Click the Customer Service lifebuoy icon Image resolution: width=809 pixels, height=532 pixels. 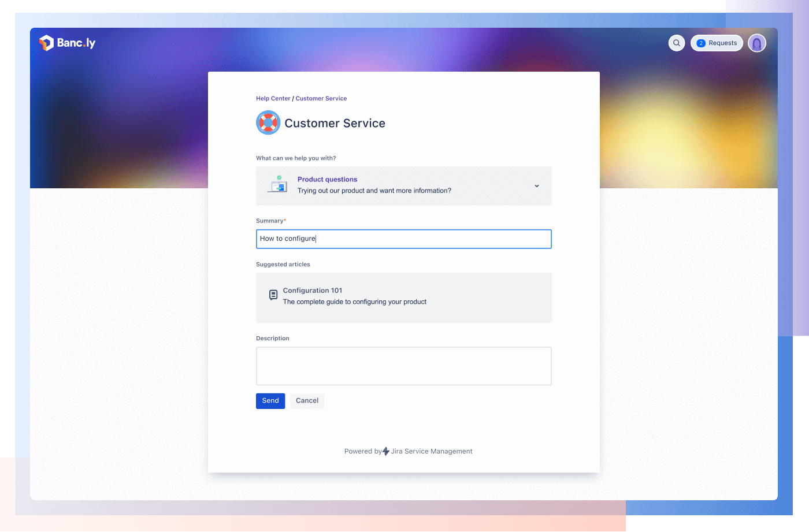click(x=268, y=123)
